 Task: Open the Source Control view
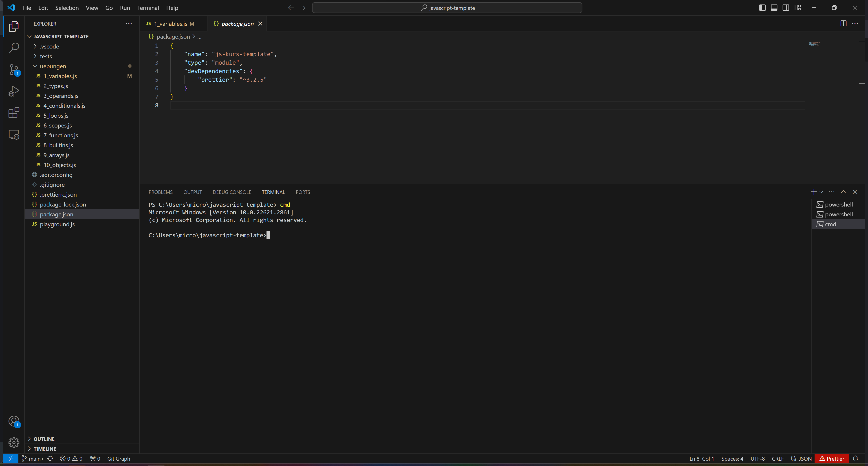13,70
